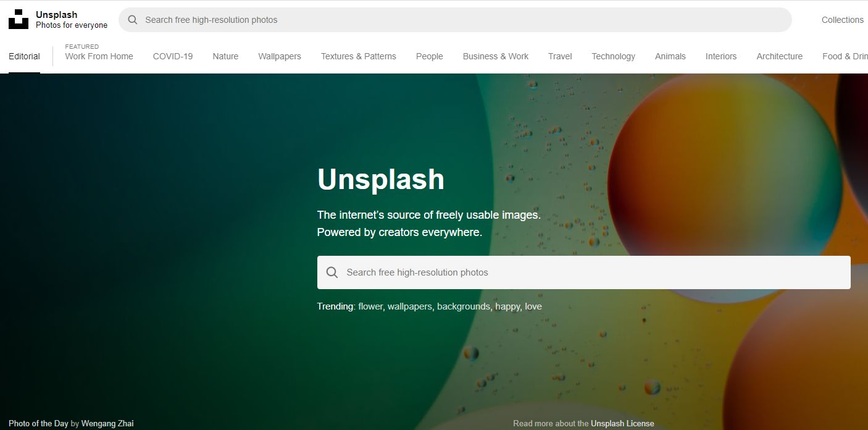Click the Unsplash Photos for everyone title
This screenshot has height=430, width=868.
(72, 20)
